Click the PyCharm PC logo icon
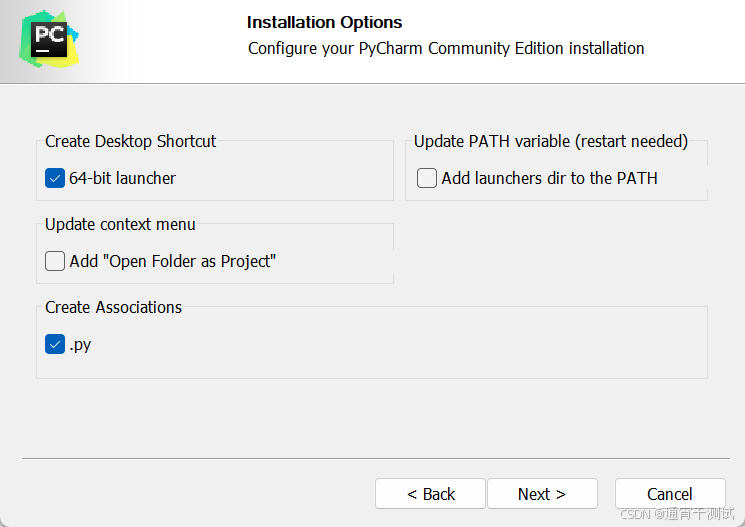 49,39
